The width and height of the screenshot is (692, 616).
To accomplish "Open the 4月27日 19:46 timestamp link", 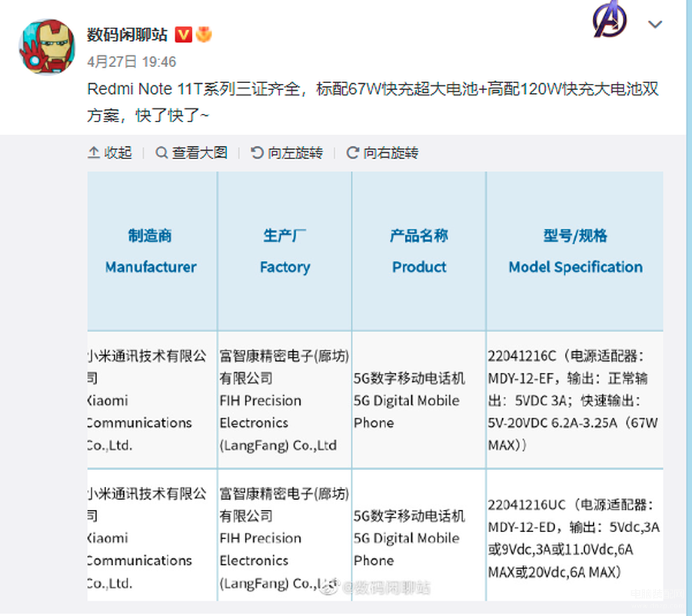I will coord(131,62).
